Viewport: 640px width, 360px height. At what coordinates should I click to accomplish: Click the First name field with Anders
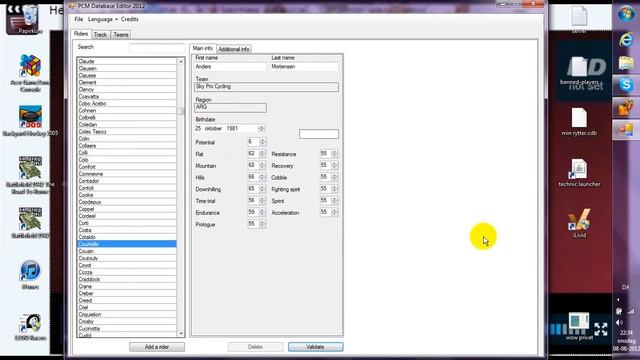coord(230,67)
